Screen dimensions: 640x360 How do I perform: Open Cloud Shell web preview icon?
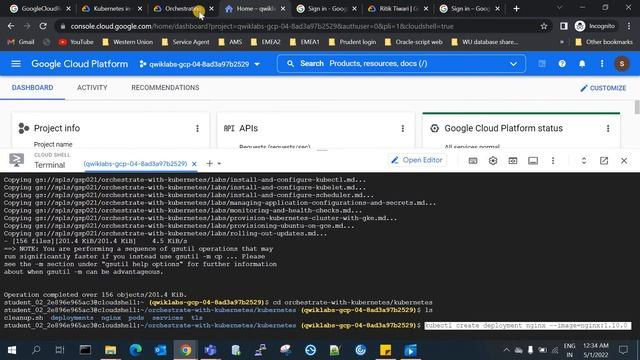click(x=513, y=161)
